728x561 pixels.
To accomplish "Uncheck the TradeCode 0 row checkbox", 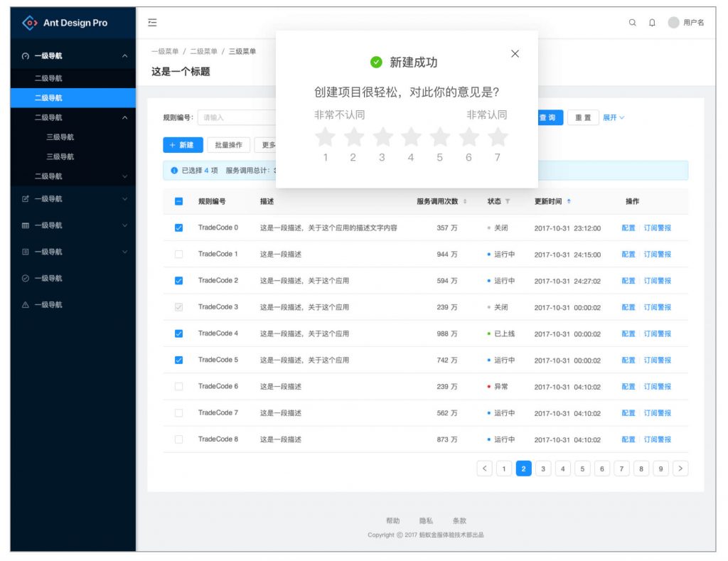I will pyautogui.click(x=178, y=228).
